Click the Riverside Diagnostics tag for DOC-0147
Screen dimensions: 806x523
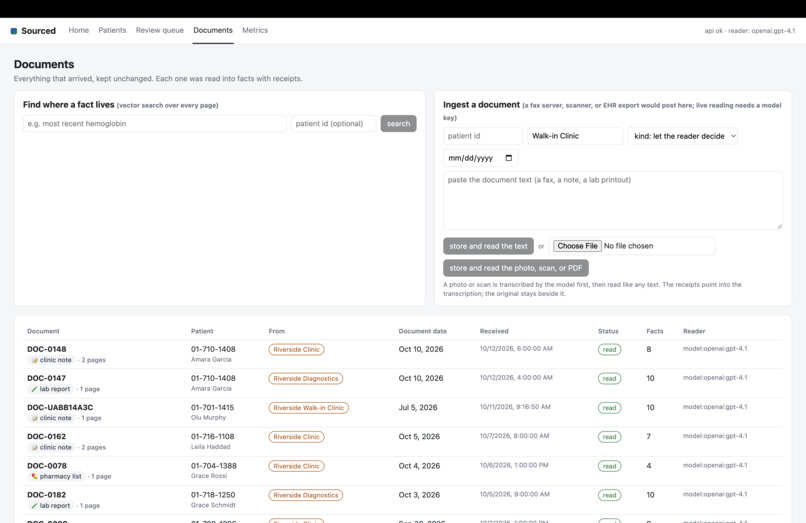pyautogui.click(x=305, y=378)
